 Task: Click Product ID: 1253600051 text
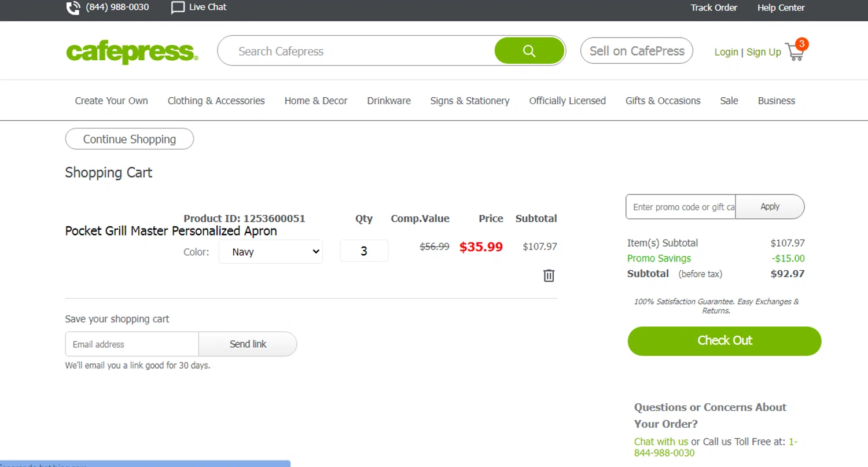[244, 218]
